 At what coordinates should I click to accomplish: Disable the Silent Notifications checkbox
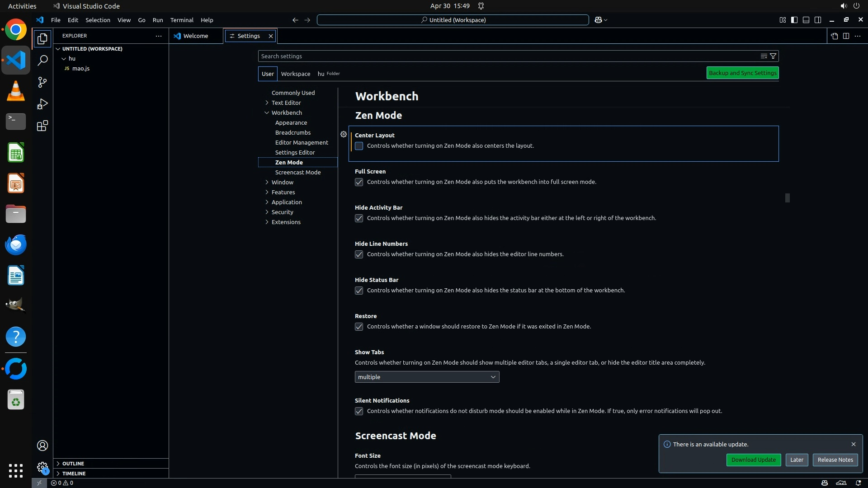(x=359, y=411)
